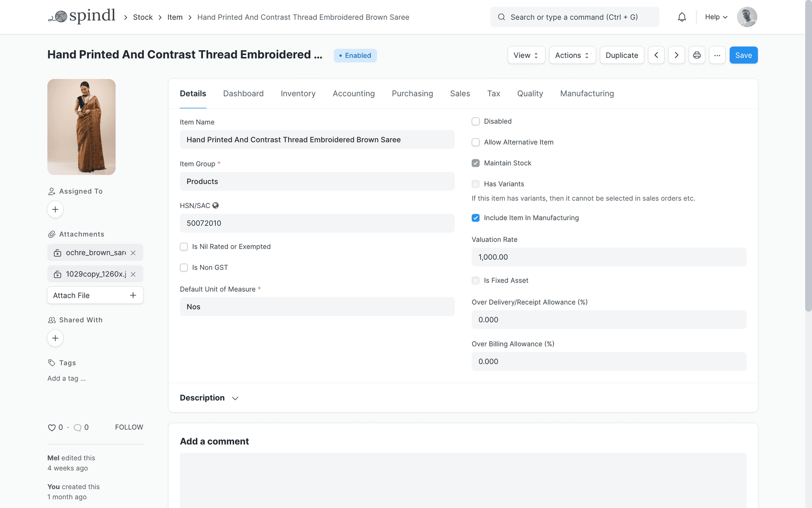Check the Is Nil Rated or Exempted box
812x508 pixels.
tap(184, 246)
